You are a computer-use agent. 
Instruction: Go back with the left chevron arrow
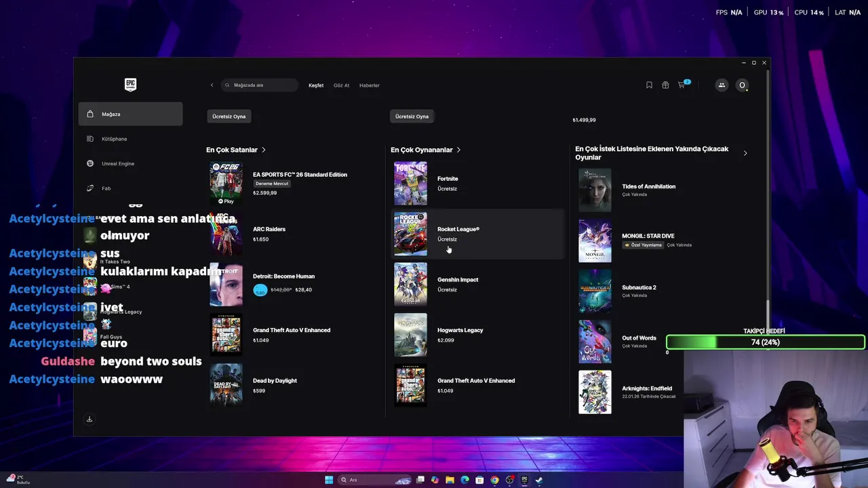coord(212,85)
